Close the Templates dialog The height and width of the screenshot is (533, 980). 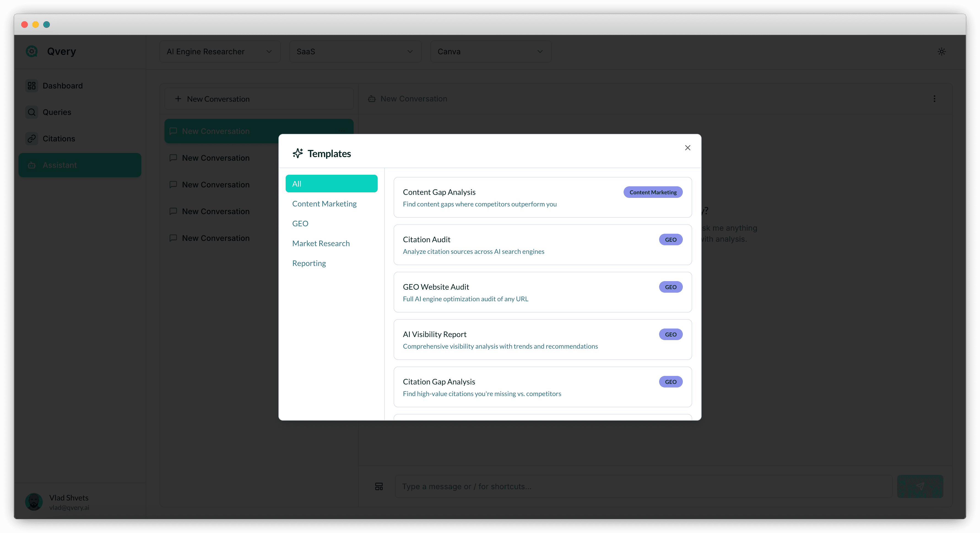[x=687, y=148]
